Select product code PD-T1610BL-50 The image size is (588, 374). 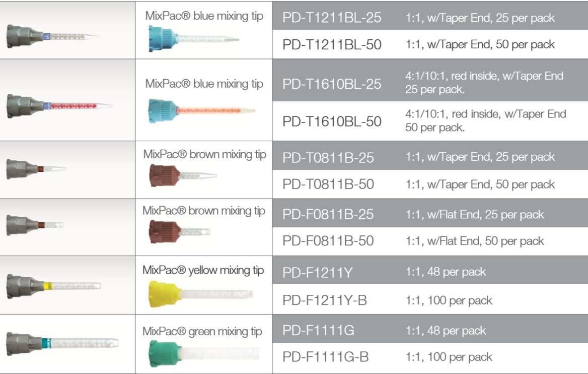332,121
